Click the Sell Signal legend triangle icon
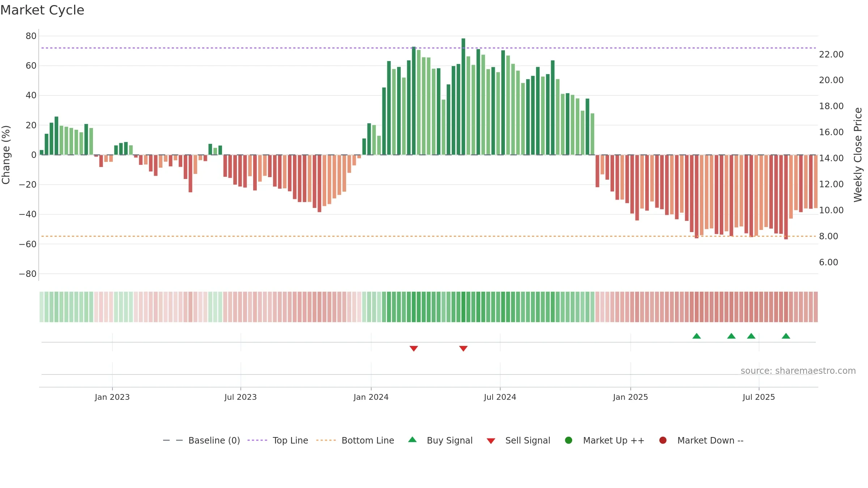This screenshot has width=868, height=488. (x=491, y=441)
